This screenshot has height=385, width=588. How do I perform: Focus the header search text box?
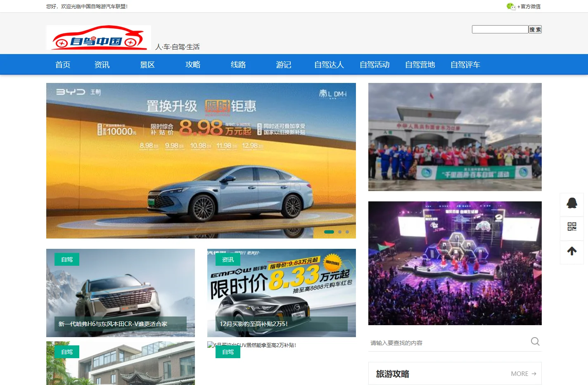point(500,29)
